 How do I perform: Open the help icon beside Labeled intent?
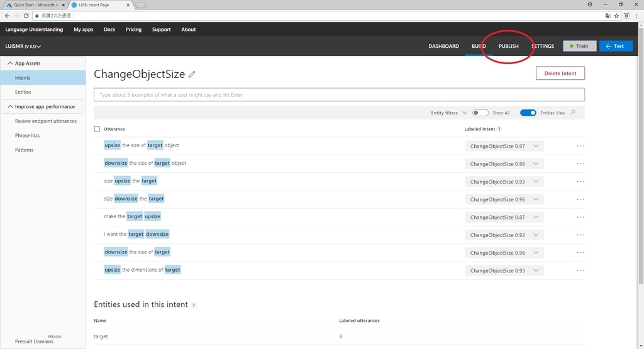point(499,129)
